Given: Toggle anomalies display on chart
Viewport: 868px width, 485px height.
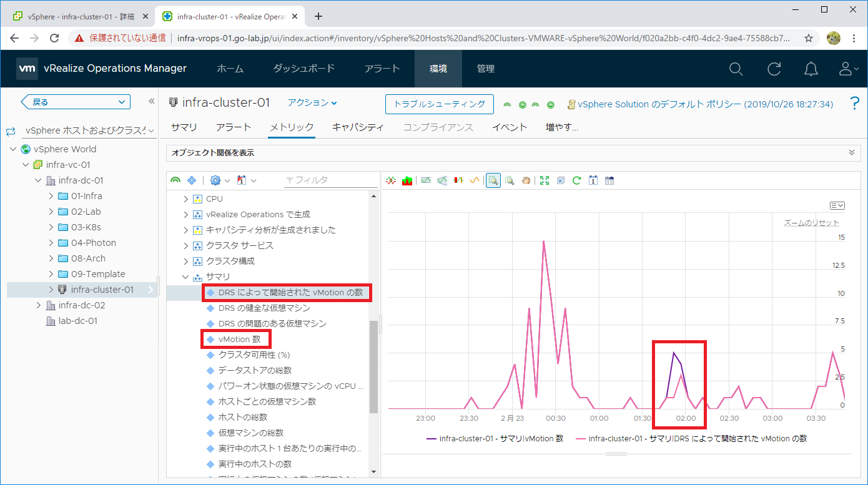Looking at the screenshot, I should tap(458, 180).
